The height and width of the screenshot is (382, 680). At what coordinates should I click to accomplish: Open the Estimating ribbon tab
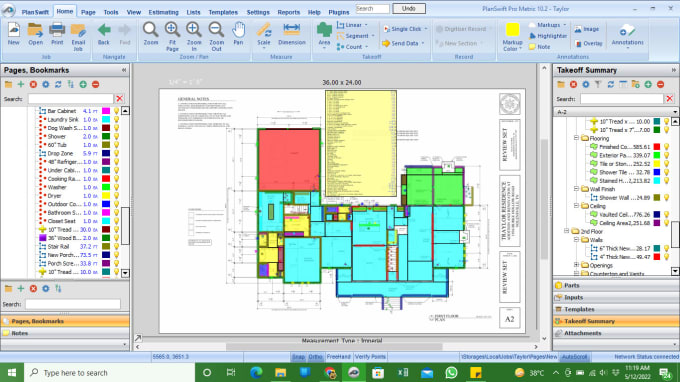click(x=163, y=12)
